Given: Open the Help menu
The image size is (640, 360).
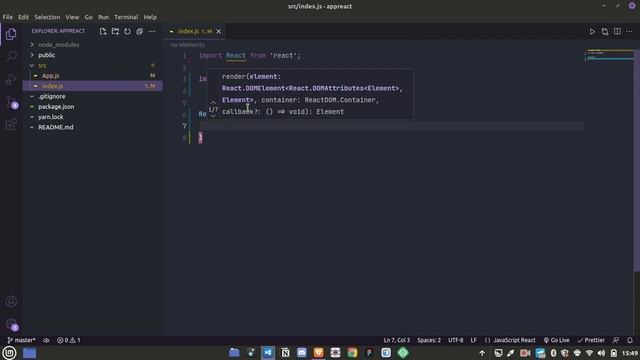Looking at the screenshot, I should click(x=150, y=17).
